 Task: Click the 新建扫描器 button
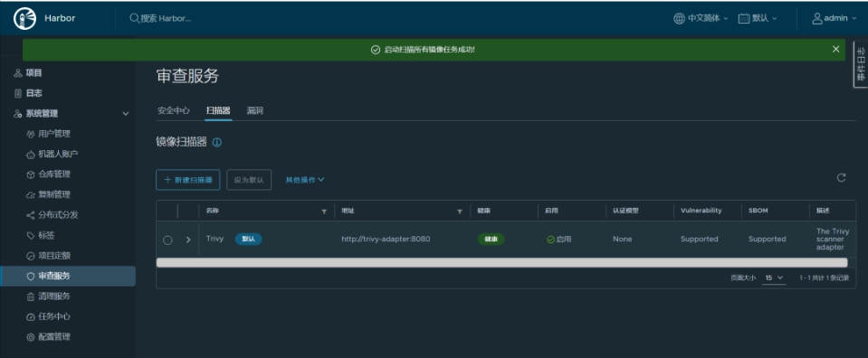pos(188,180)
